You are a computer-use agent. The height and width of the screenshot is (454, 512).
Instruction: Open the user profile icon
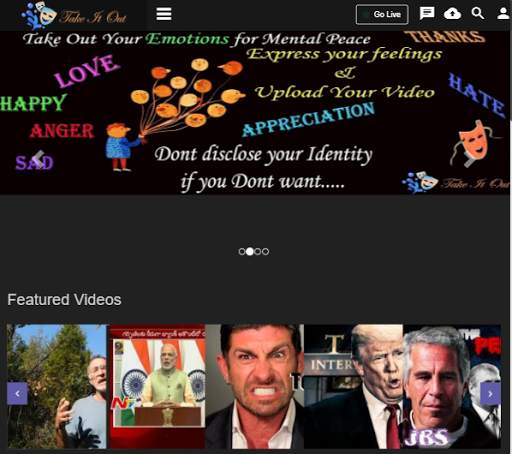(503, 14)
